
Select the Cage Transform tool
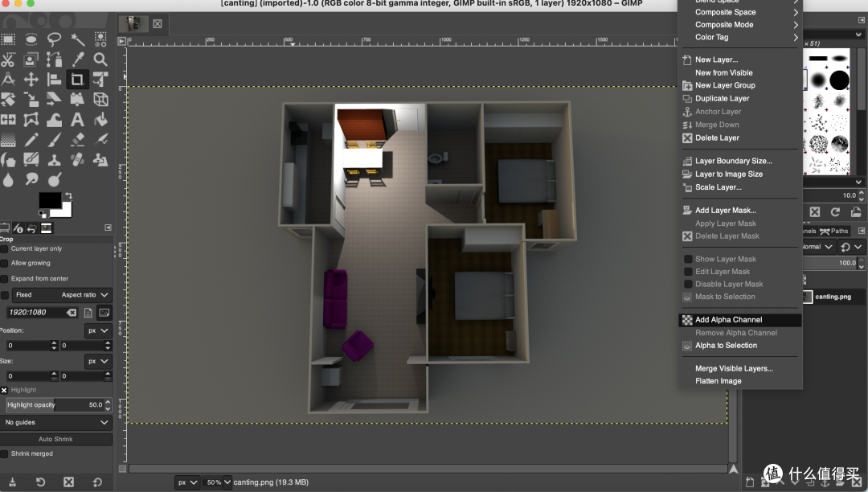coord(31,120)
